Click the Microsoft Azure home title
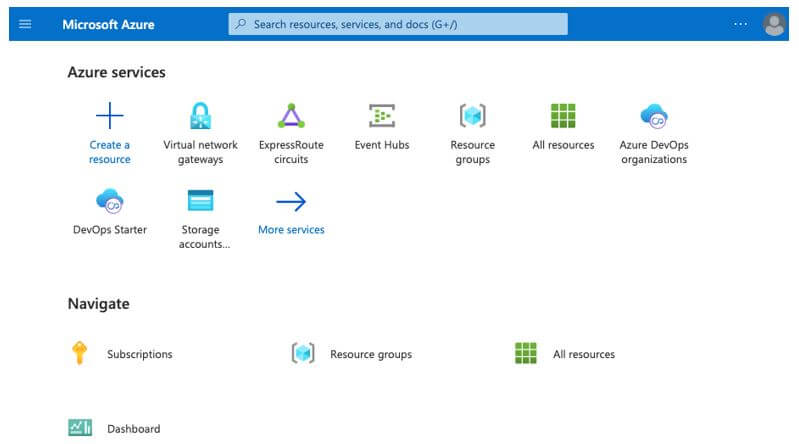 click(108, 24)
